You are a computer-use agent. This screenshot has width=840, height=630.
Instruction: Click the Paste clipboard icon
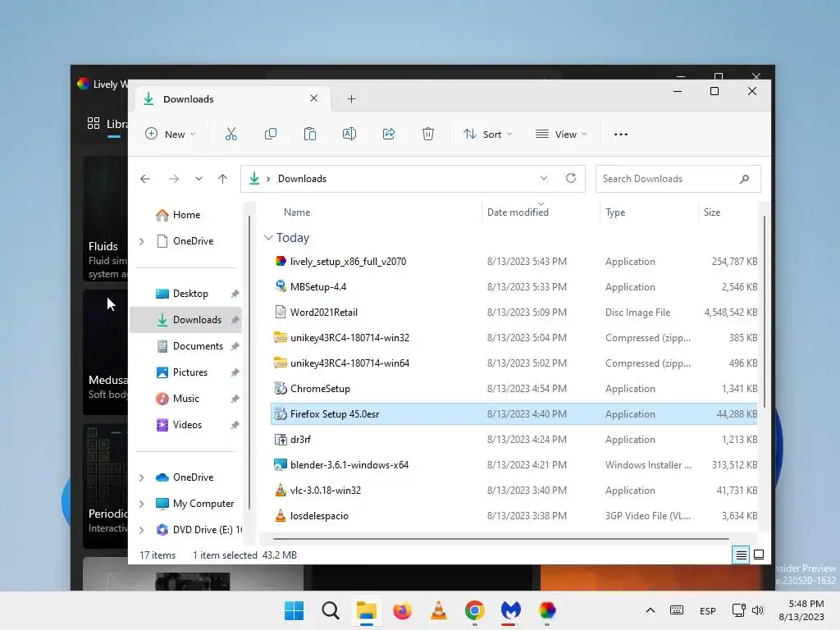pos(309,134)
